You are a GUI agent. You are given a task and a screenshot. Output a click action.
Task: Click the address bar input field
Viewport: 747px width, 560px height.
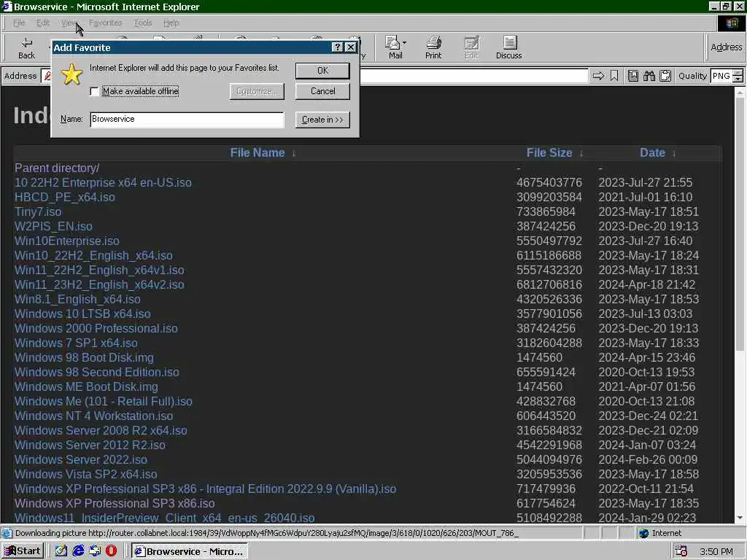474,76
